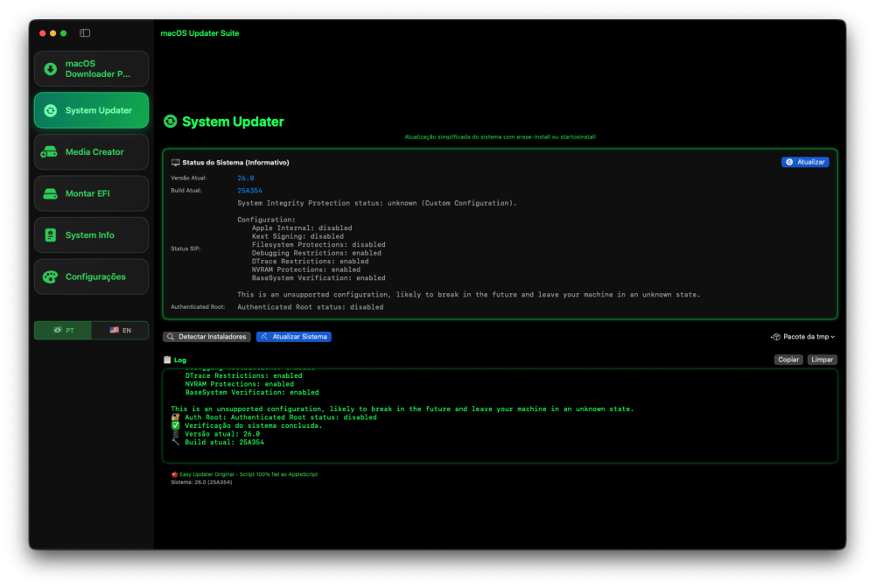Switch language to EN
The width and height of the screenshot is (875, 588).
point(120,330)
